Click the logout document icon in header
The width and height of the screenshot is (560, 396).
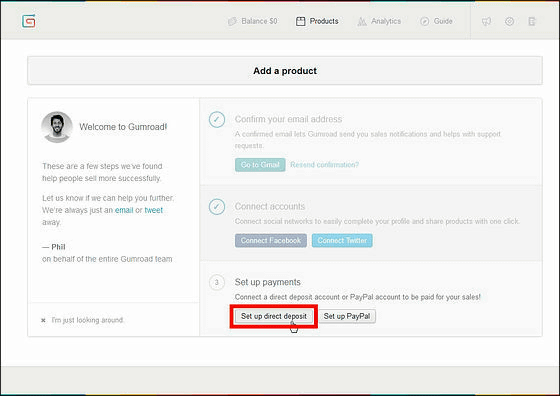532,21
